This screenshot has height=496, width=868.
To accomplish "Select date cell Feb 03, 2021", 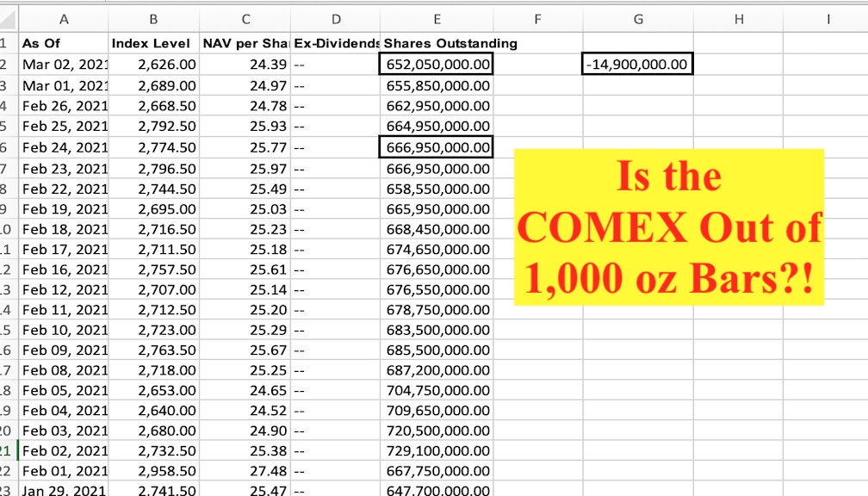I will pyautogui.click(x=64, y=431).
